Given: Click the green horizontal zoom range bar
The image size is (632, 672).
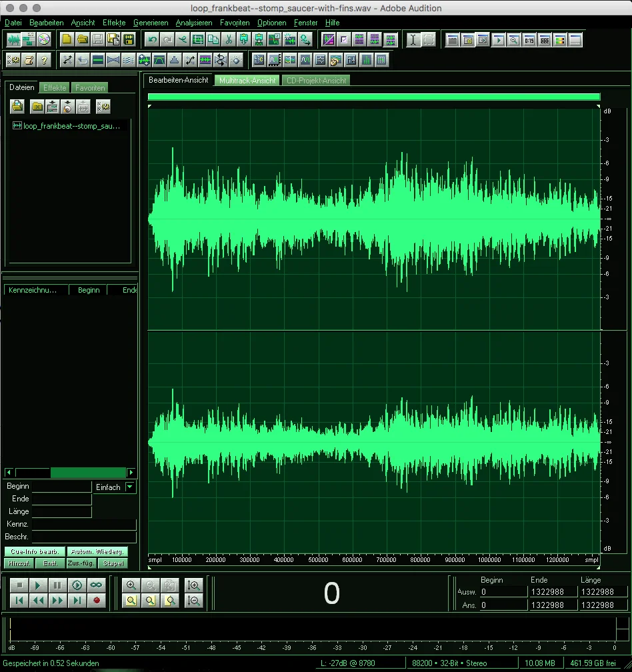Looking at the screenshot, I should [x=373, y=97].
